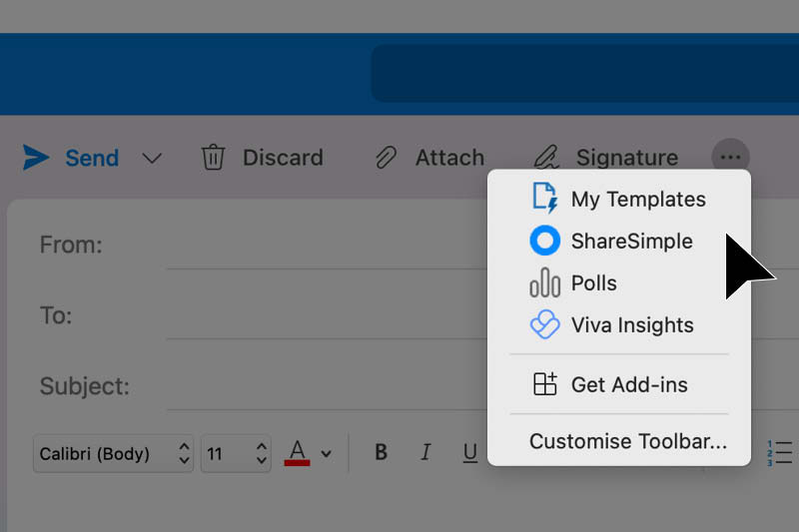Toggle bold formatting
799x532 pixels.
pyautogui.click(x=381, y=452)
